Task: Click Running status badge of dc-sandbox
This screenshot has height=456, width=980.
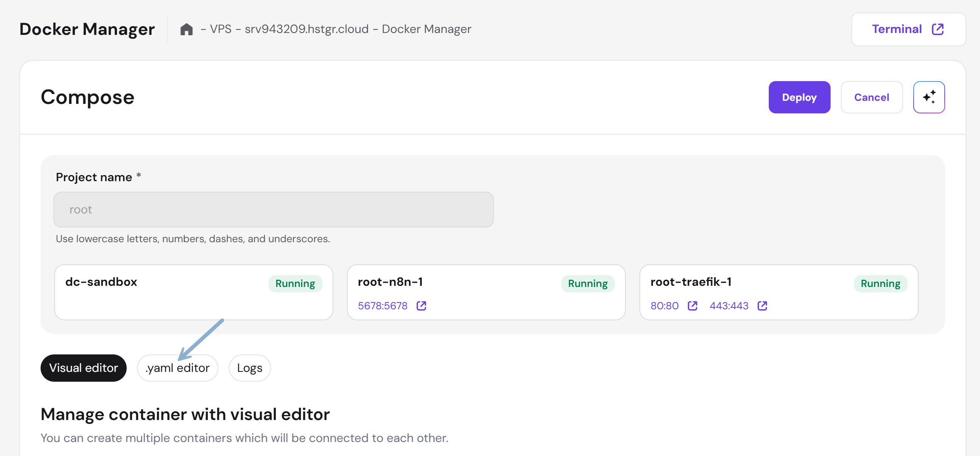Action: pyautogui.click(x=295, y=283)
